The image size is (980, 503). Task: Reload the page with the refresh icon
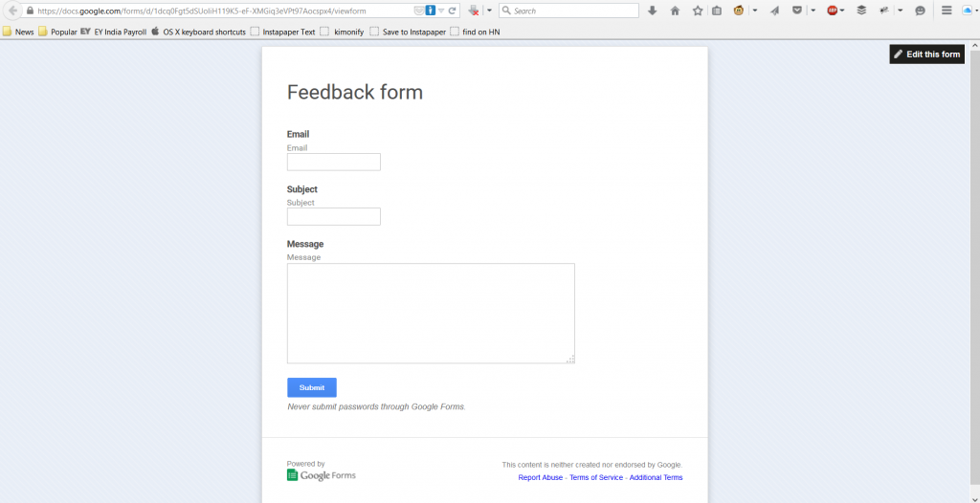(452, 11)
